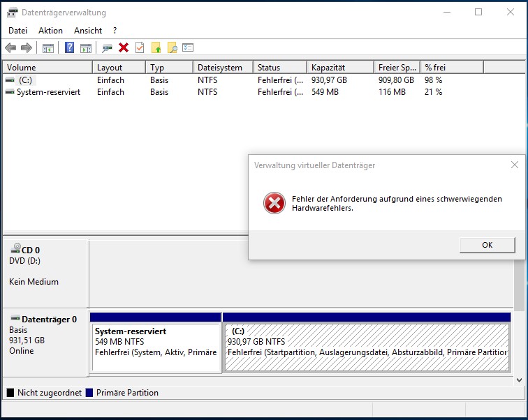Click the 909,80 GB free space cell
The image size is (528, 420).
(396, 80)
